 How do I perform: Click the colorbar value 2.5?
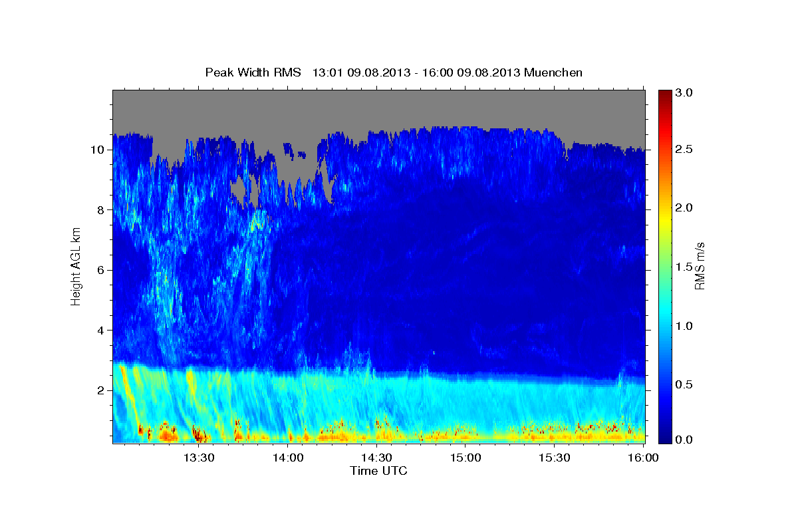click(x=685, y=150)
